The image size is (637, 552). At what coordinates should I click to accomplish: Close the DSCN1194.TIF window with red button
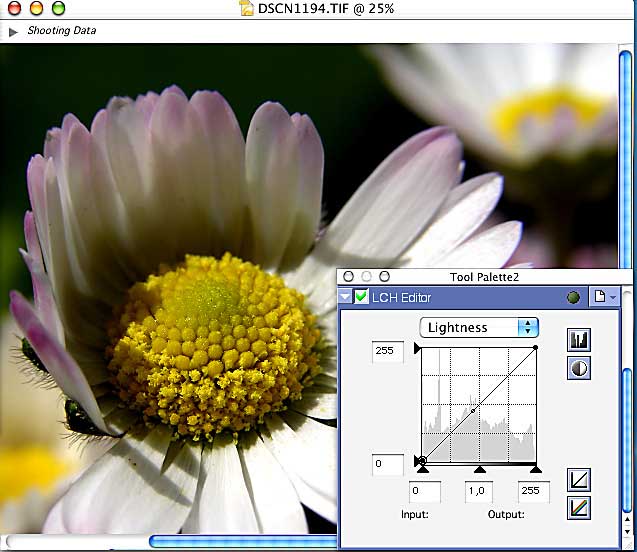click(14, 9)
